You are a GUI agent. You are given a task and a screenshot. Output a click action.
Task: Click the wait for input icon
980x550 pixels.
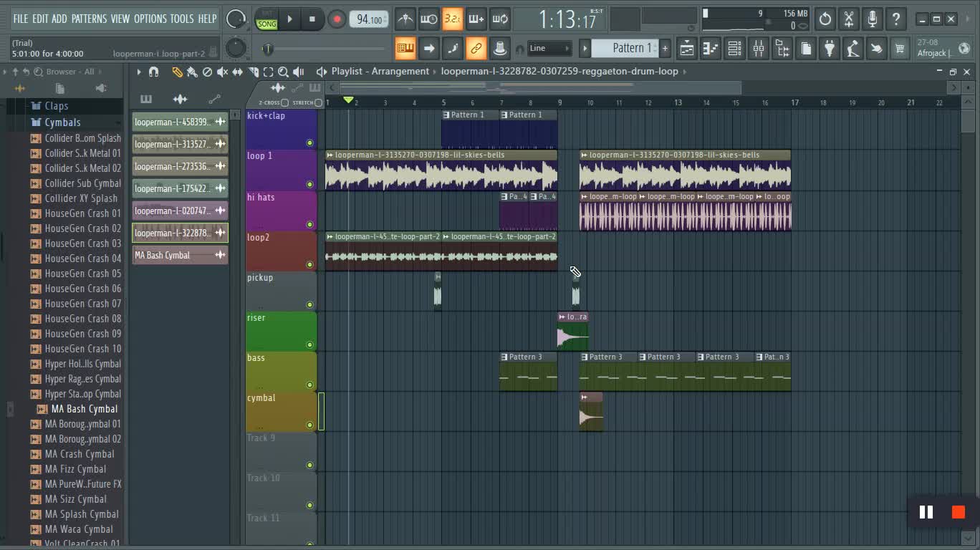pyautogui.click(x=429, y=19)
